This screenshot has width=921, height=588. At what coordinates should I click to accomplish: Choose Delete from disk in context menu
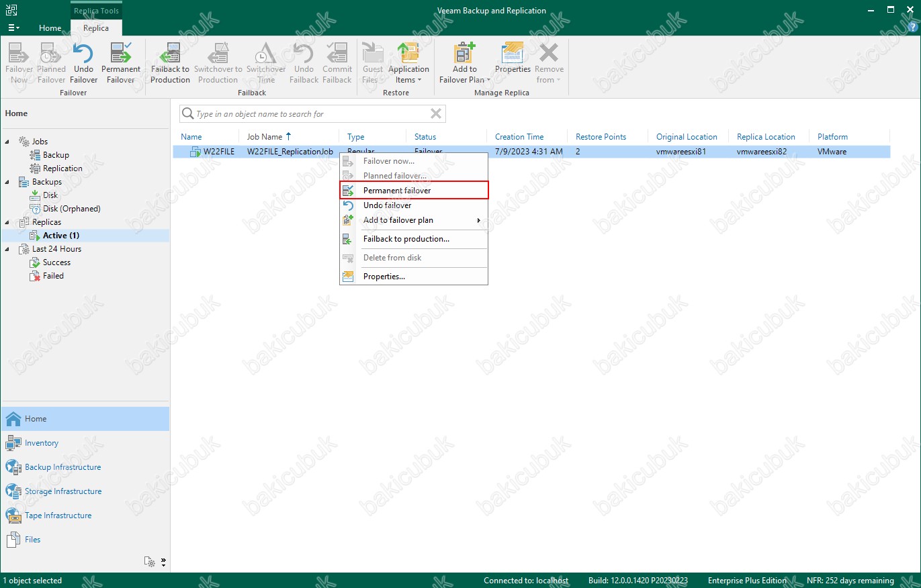coord(414,258)
